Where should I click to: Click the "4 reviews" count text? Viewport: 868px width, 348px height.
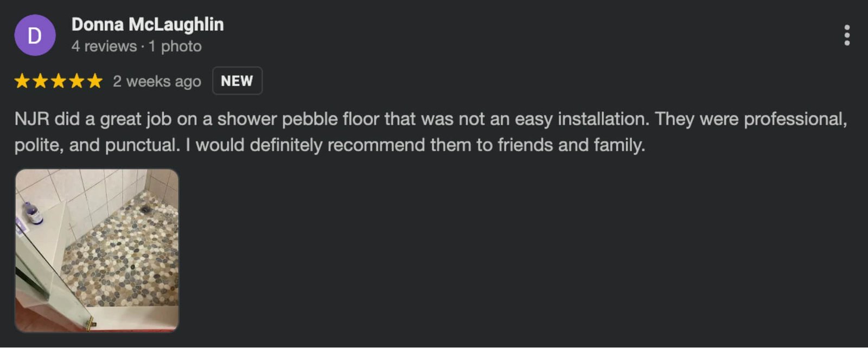[104, 47]
